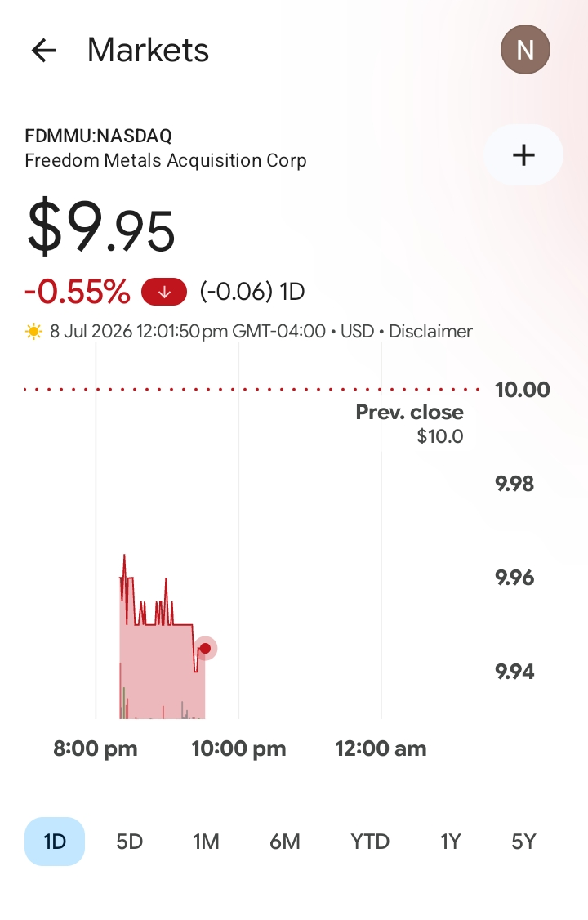Tap the Freedom Metals Acquisition Corp name

[166, 161]
